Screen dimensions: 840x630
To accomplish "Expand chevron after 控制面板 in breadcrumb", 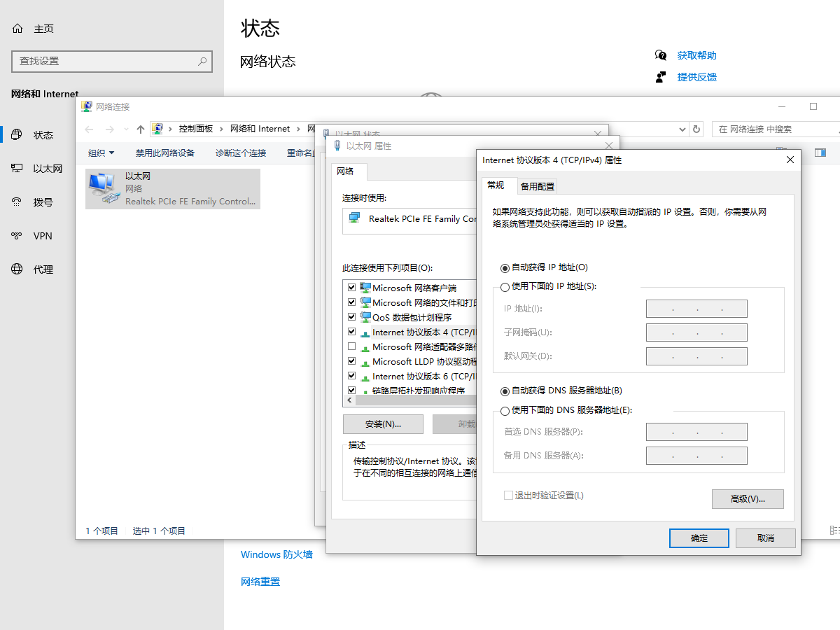I will (x=221, y=129).
